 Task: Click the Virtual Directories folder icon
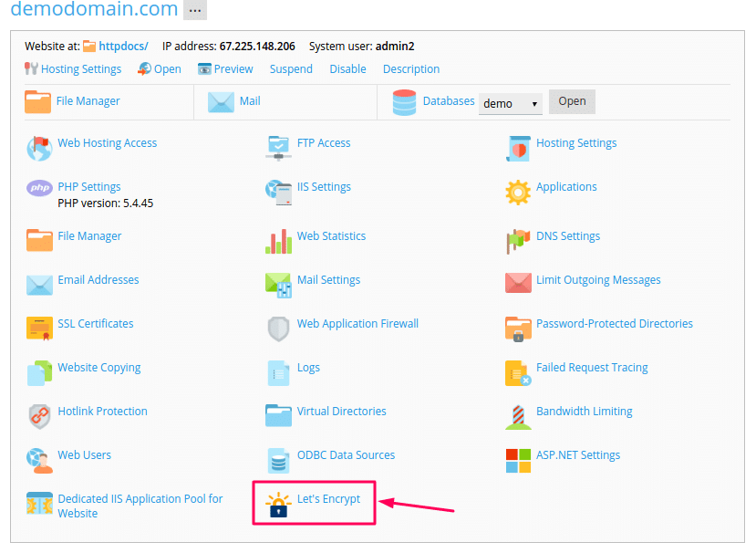click(279, 415)
